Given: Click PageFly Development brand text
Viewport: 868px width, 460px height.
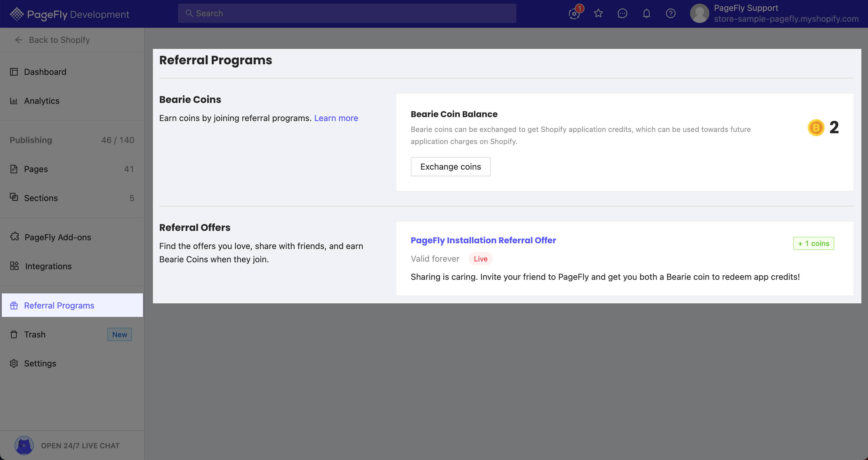Looking at the screenshot, I should (78, 14).
